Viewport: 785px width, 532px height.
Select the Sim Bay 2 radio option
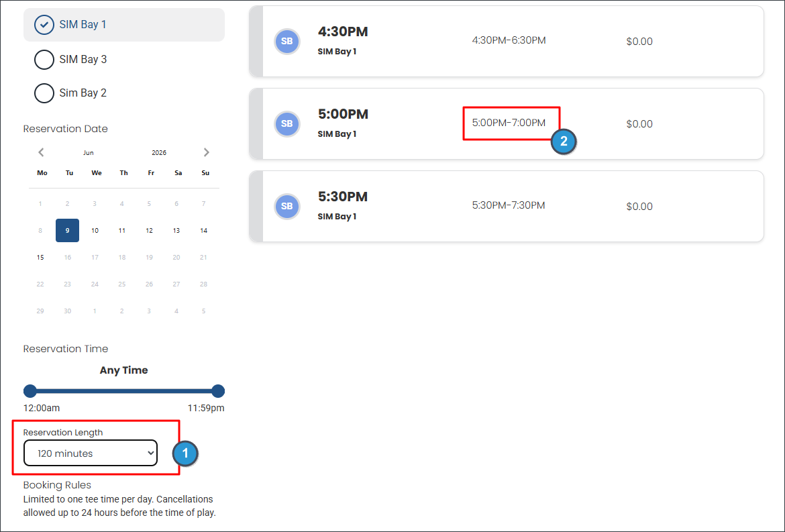tap(70, 93)
